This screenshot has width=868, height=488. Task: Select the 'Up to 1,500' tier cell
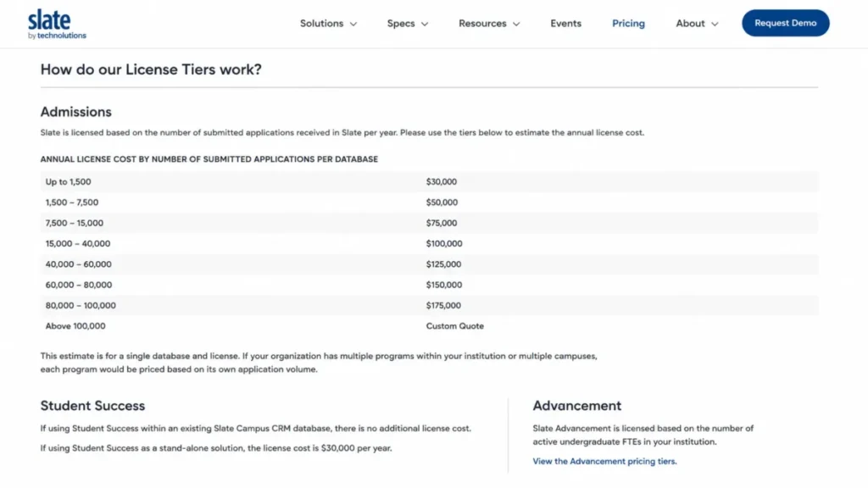click(68, 181)
